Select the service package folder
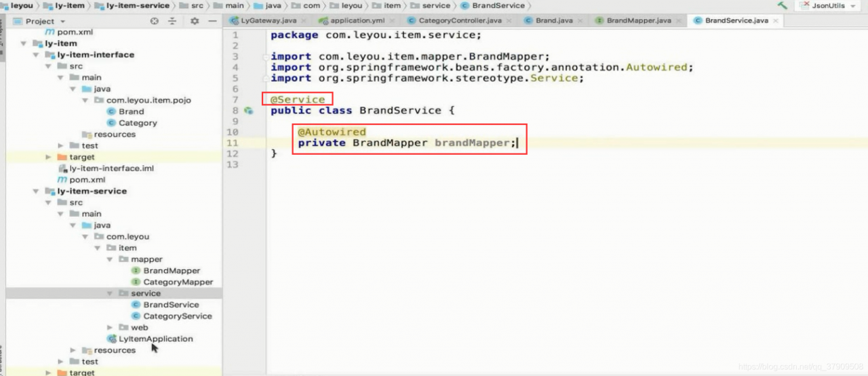The height and width of the screenshot is (376, 868). pyautogui.click(x=146, y=293)
